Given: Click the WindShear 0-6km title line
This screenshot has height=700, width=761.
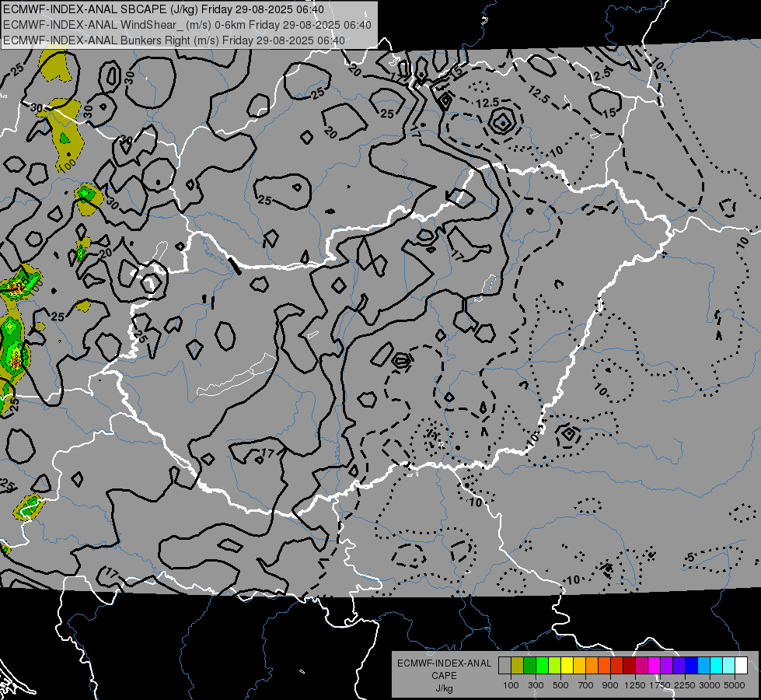Looking at the screenshot, I should click(187, 25).
